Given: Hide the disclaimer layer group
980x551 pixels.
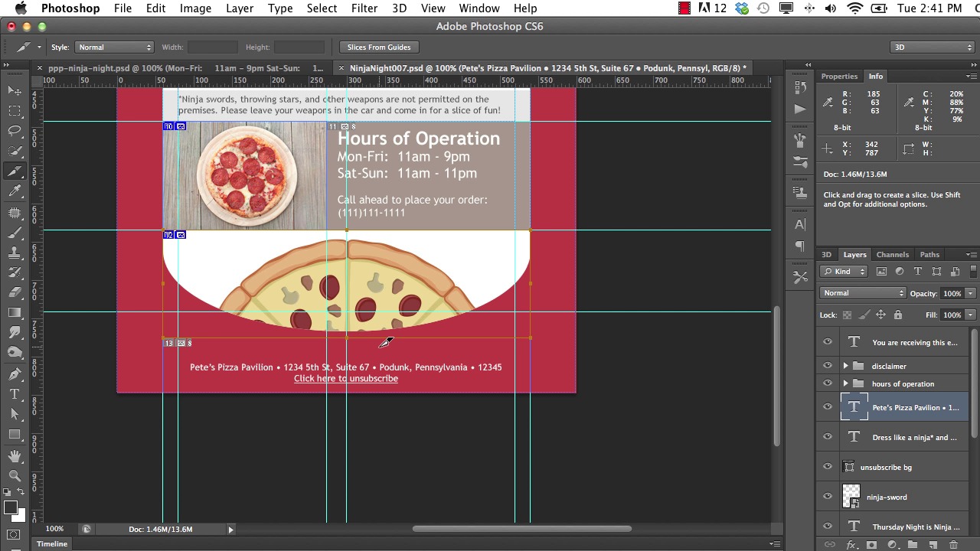Looking at the screenshot, I should click(828, 366).
